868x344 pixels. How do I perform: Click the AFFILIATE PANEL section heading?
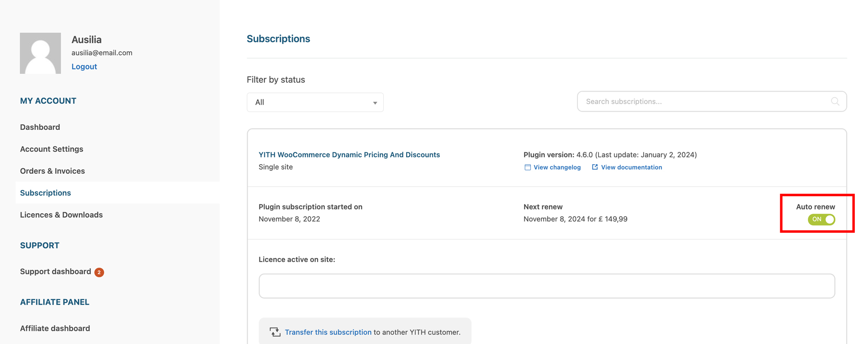(55, 302)
